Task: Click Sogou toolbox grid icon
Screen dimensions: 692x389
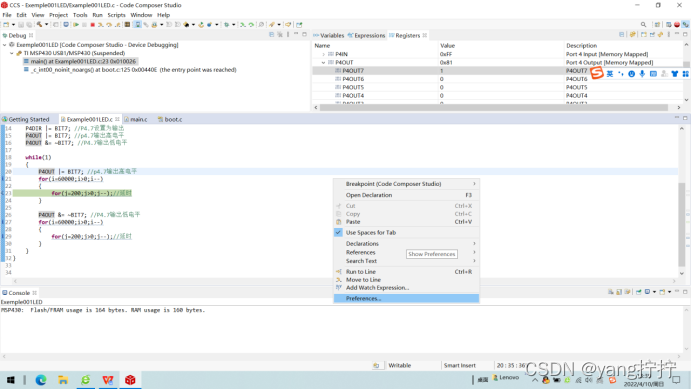Action: click(685, 74)
